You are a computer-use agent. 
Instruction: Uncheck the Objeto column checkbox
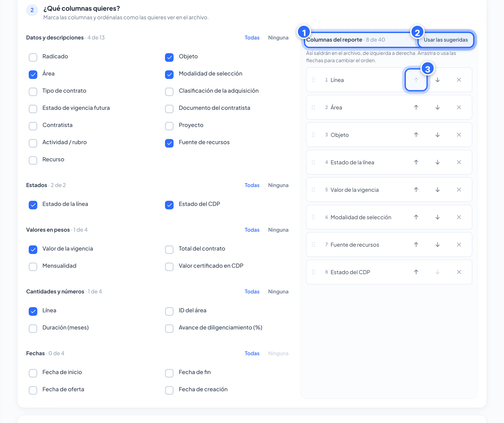(x=169, y=57)
